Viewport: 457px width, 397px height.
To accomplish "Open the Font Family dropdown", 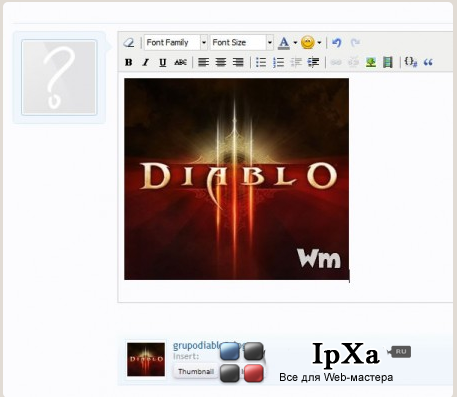I will (176, 43).
